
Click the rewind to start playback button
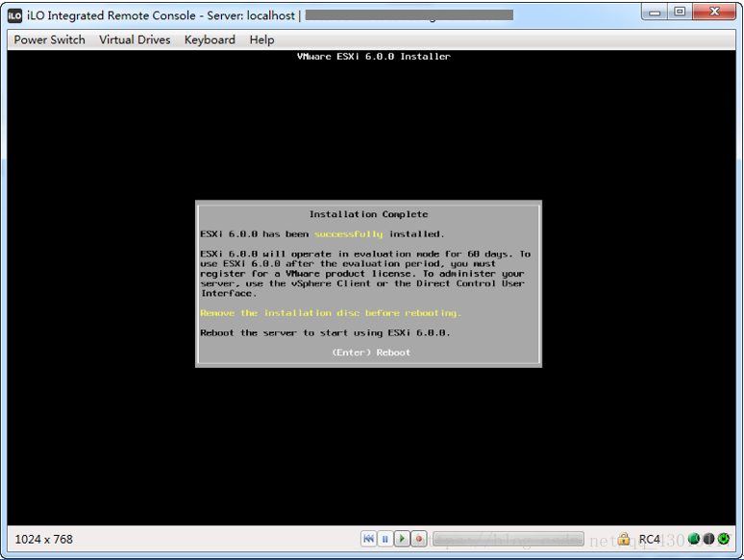point(369,539)
